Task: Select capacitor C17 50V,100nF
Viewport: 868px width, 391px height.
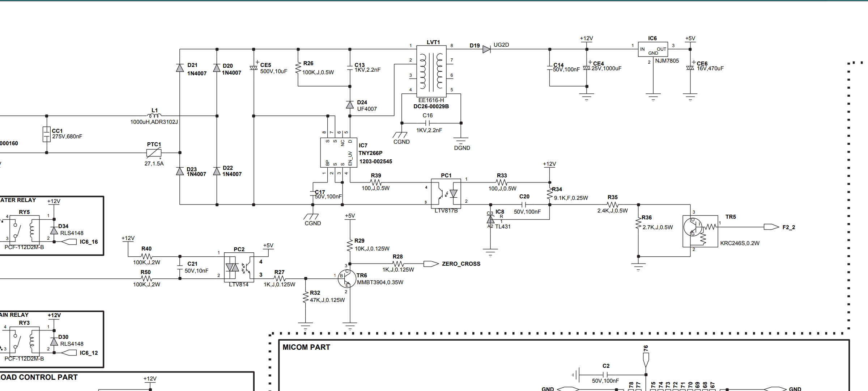Action: (x=313, y=194)
